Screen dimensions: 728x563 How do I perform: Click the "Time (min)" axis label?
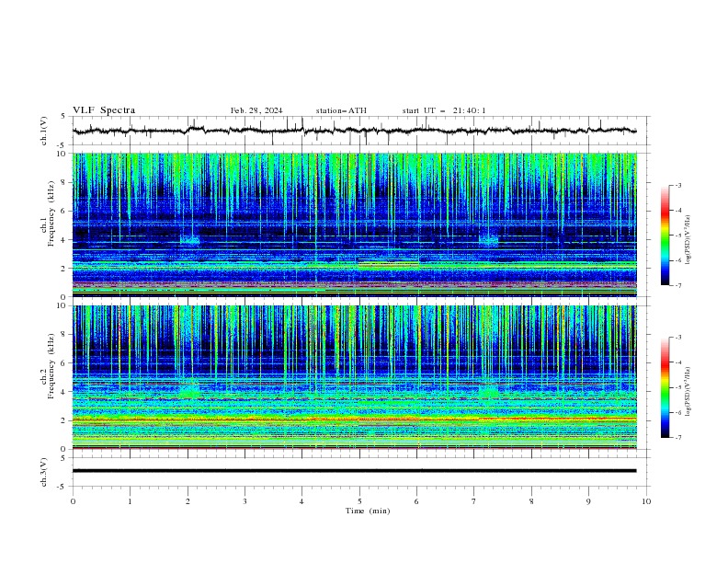click(x=368, y=511)
